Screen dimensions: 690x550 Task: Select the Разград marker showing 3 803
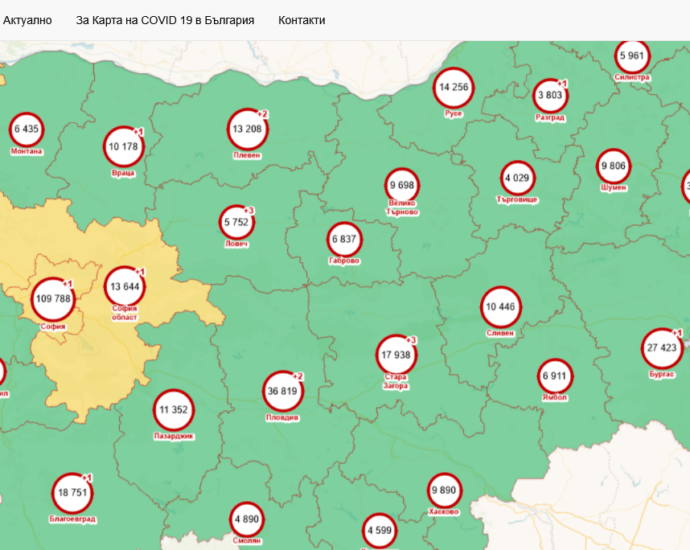click(550, 95)
